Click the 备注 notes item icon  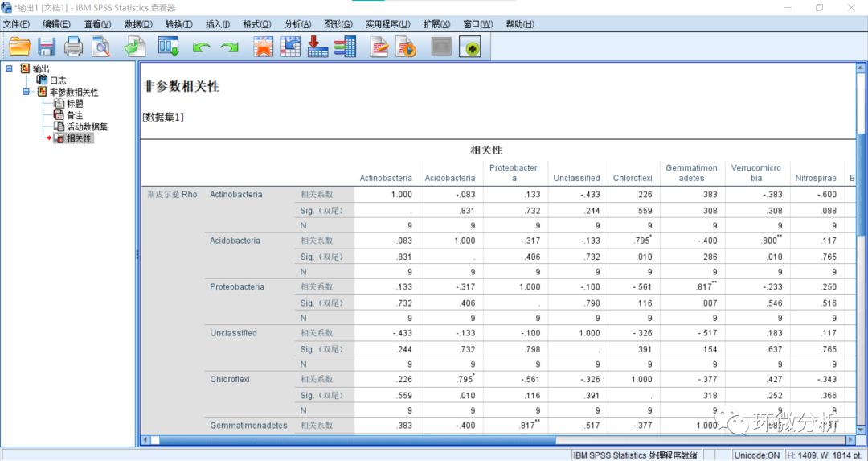click(59, 115)
